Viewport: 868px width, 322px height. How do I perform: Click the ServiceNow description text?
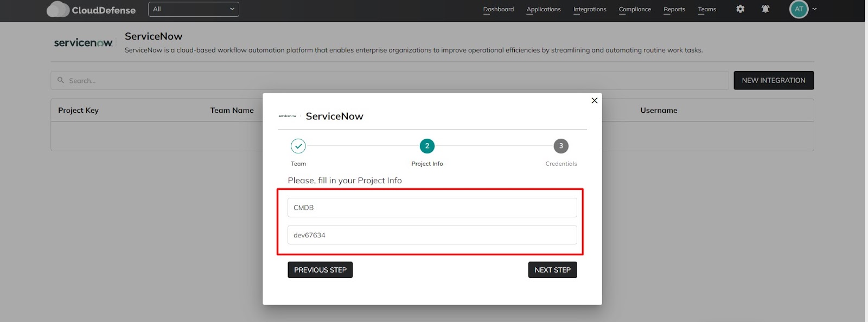tap(413, 50)
